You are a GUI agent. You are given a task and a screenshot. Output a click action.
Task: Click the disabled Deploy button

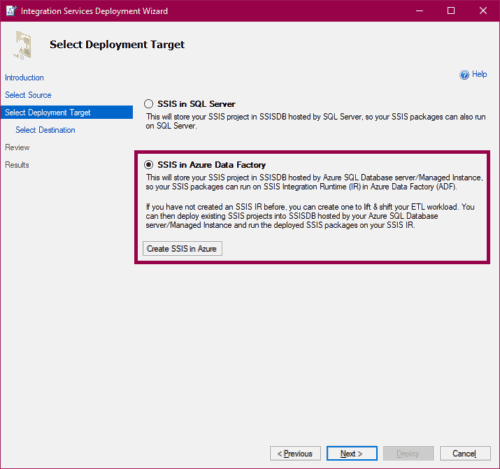pyautogui.click(x=408, y=453)
